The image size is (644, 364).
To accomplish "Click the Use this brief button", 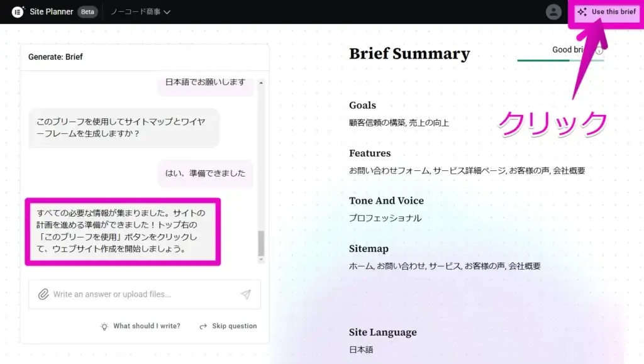I will [x=607, y=12].
